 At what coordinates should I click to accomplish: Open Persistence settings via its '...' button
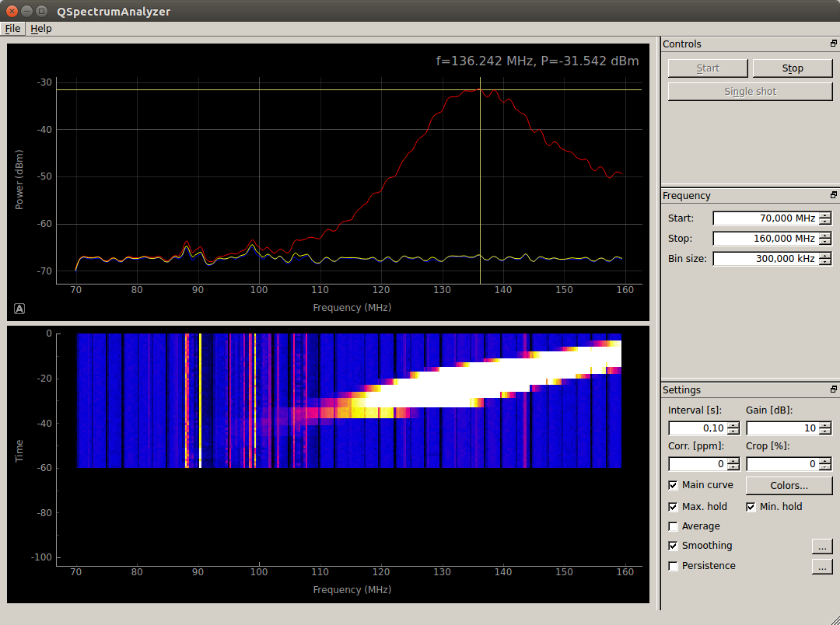click(822, 567)
